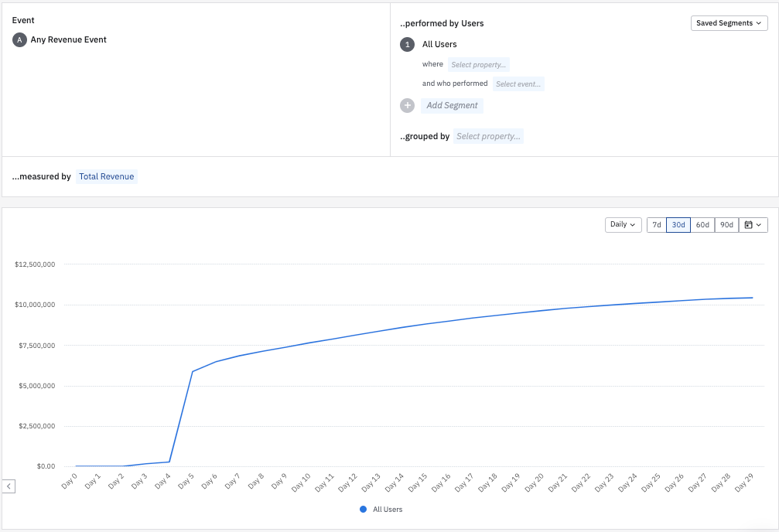Select the 7d time range
779x532 pixels.
pyautogui.click(x=656, y=225)
